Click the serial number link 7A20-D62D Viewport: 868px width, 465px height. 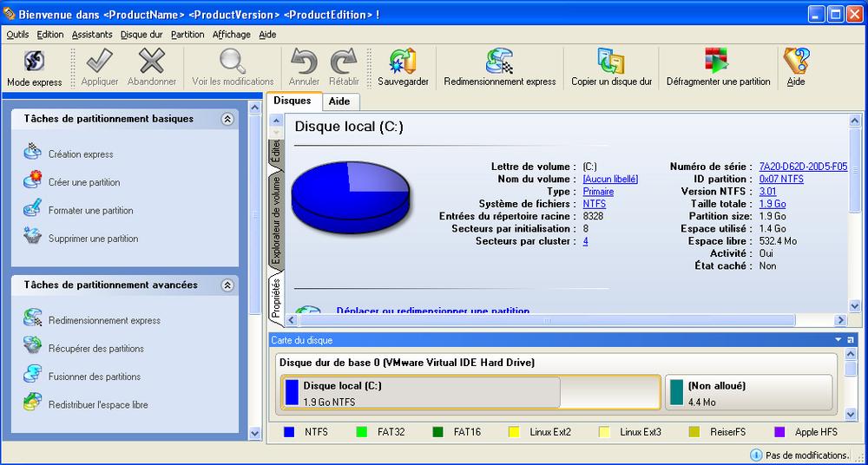tap(803, 167)
